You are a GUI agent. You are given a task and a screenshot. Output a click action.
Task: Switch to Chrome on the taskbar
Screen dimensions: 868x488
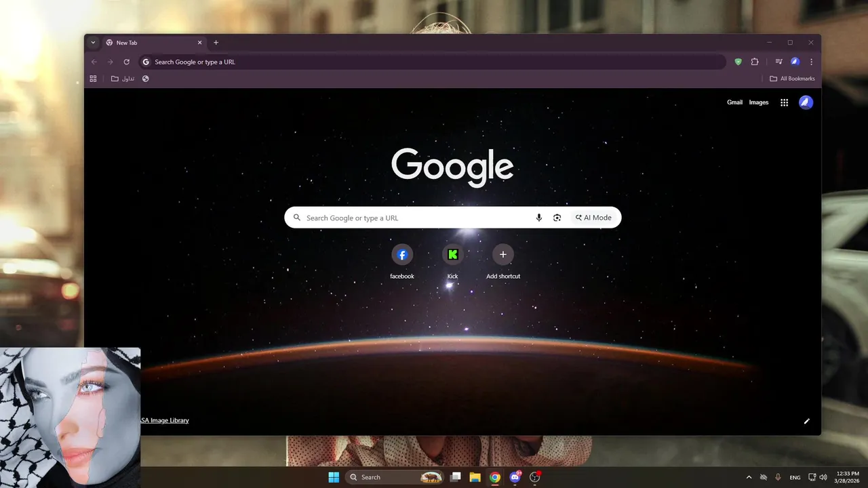click(495, 477)
